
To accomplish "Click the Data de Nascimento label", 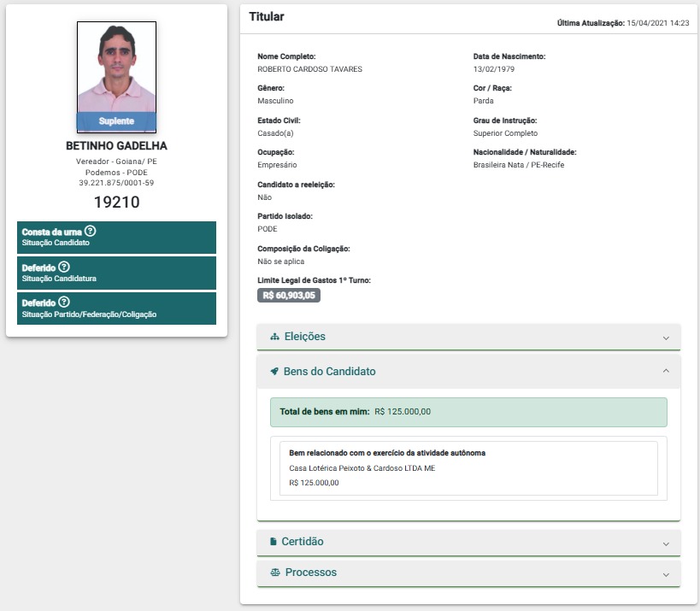I will 509,56.
